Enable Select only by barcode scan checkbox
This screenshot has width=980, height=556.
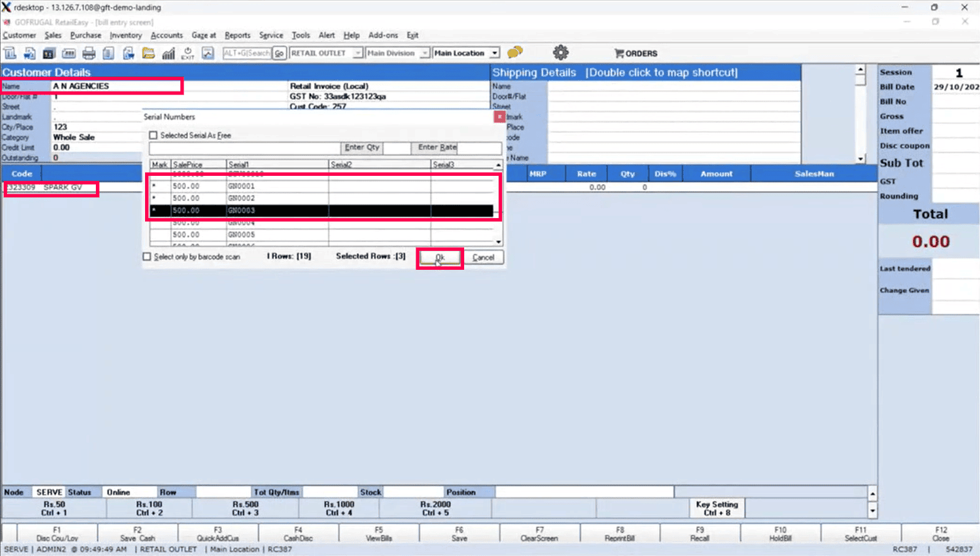(147, 257)
